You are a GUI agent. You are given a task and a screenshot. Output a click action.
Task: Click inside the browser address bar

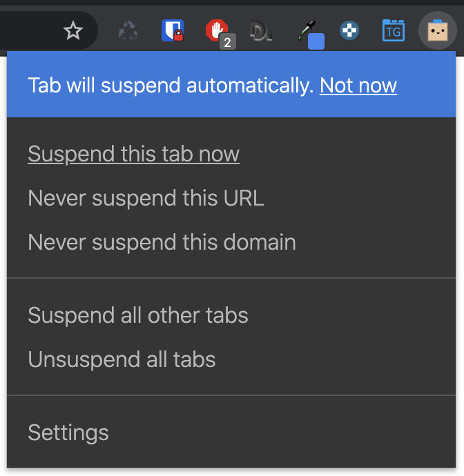(x=28, y=30)
